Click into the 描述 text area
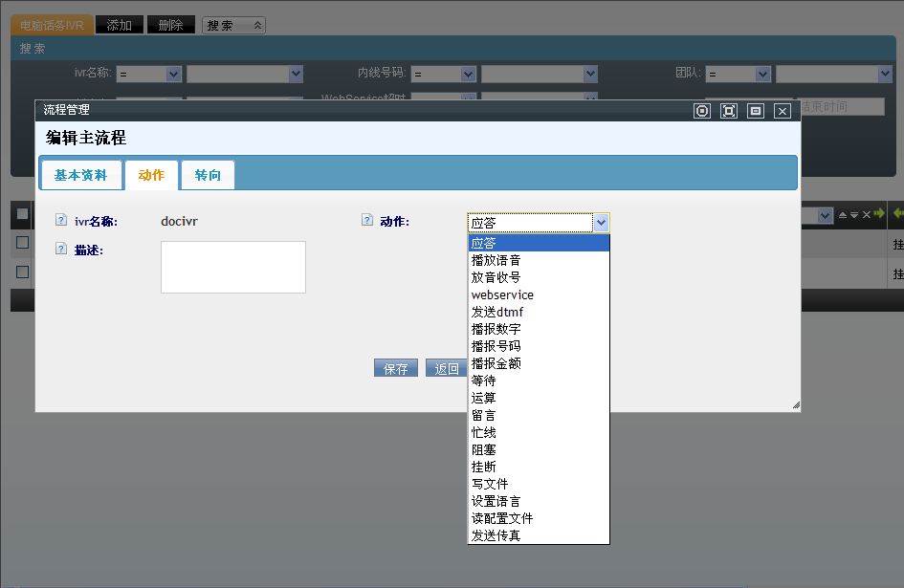904x588 pixels. click(x=232, y=267)
